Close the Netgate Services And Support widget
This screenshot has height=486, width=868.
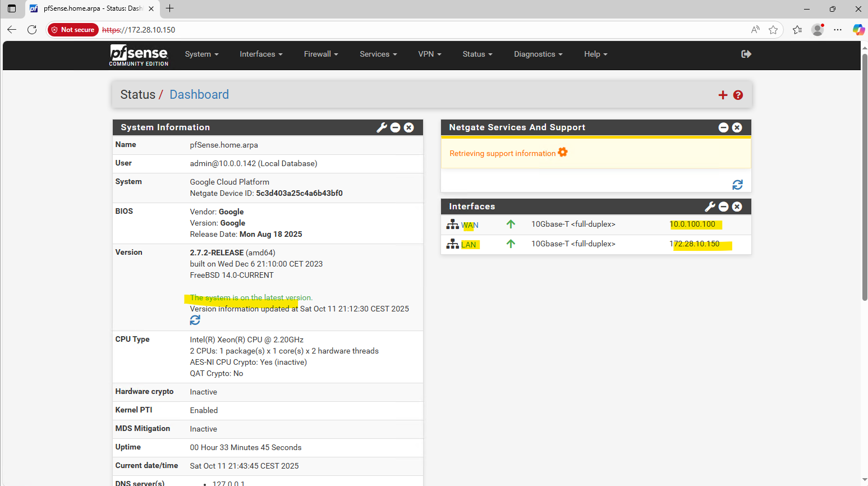737,127
